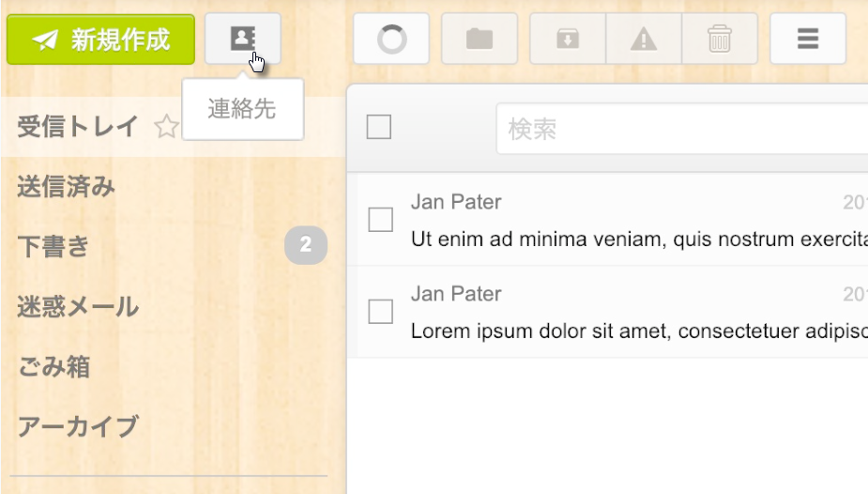Check the Ut enim ad minima message
Screen dimensions: 868x494
(x=381, y=220)
